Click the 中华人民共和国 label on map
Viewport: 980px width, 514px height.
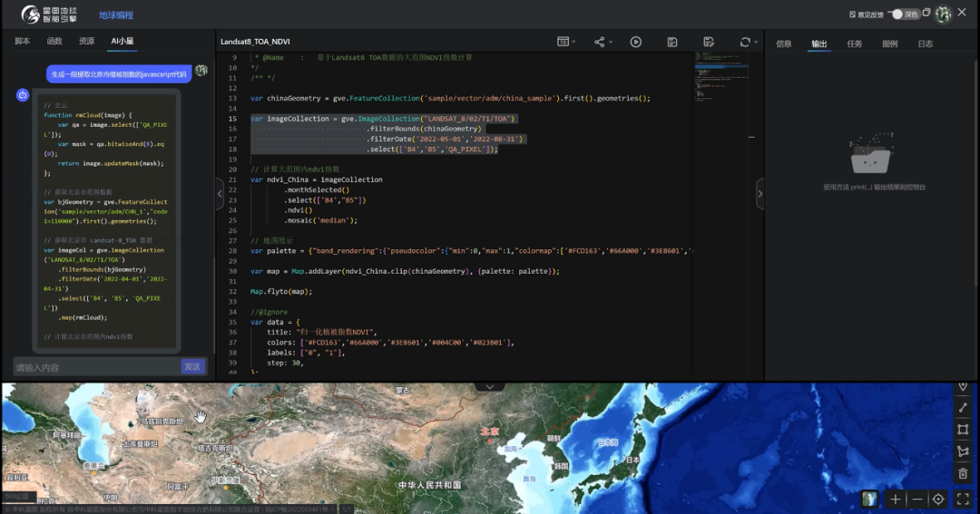tap(430, 485)
